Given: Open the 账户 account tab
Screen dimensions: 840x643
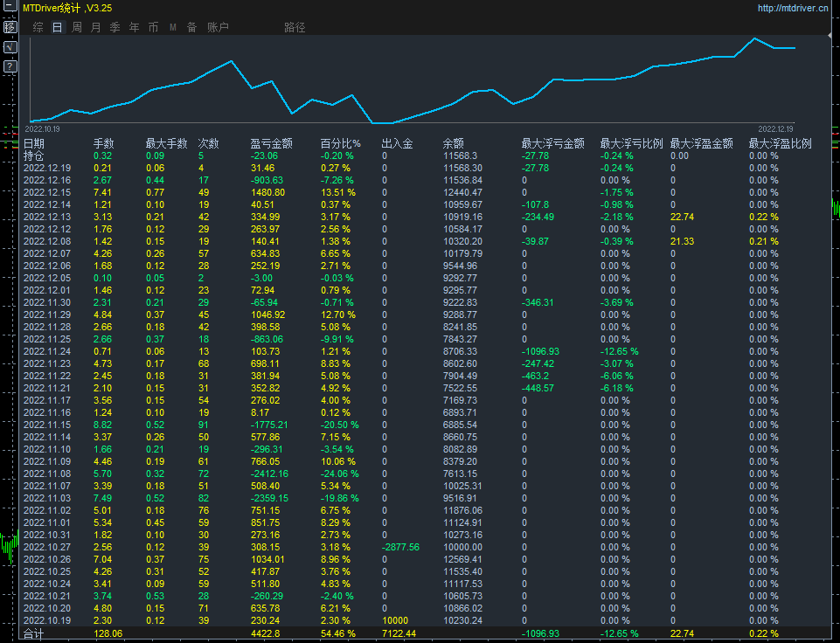Looking at the screenshot, I should [218, 27].
